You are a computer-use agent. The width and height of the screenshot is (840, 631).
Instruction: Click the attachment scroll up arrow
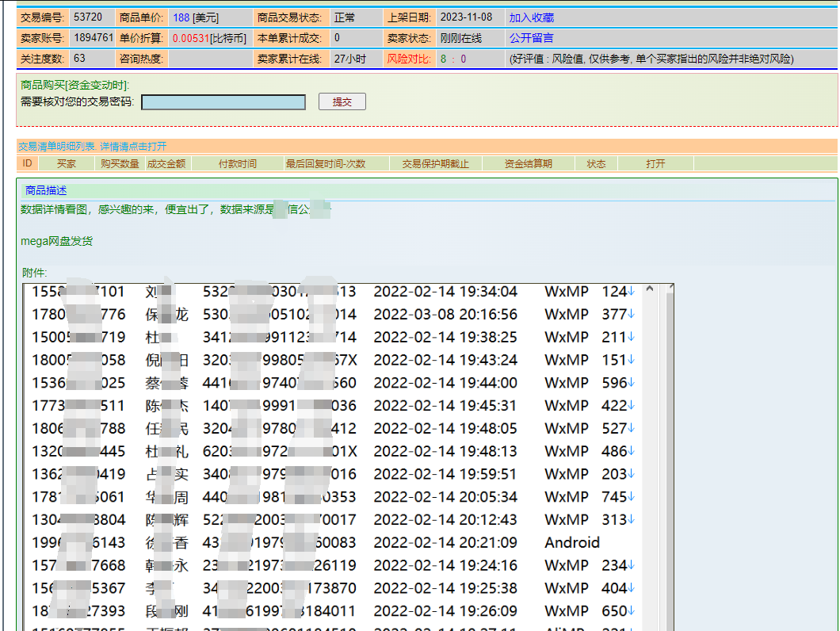click(x=650, y=289)
